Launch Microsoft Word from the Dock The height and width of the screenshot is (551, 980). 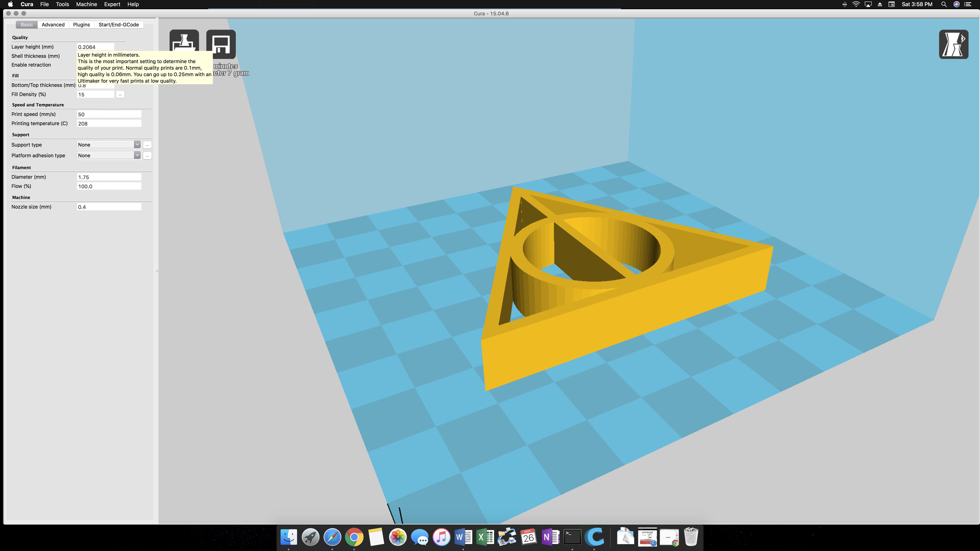(463, 537)
